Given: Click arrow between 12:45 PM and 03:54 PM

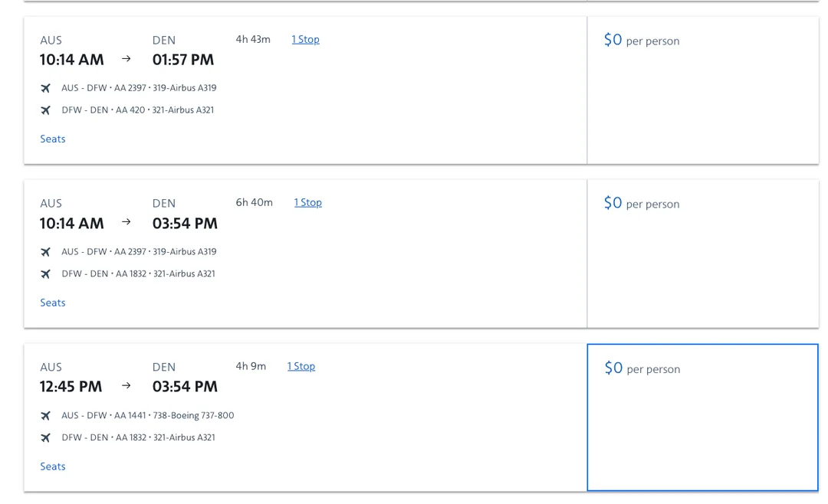Looking at the screenshot, I should (x=127, y=386).
